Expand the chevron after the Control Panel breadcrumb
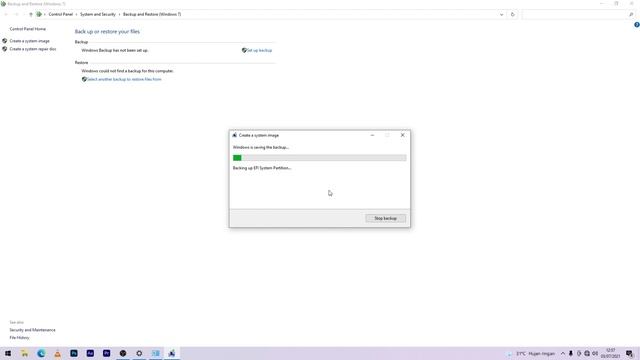This screenshot has height=360, width=640. tap(76, 14)
